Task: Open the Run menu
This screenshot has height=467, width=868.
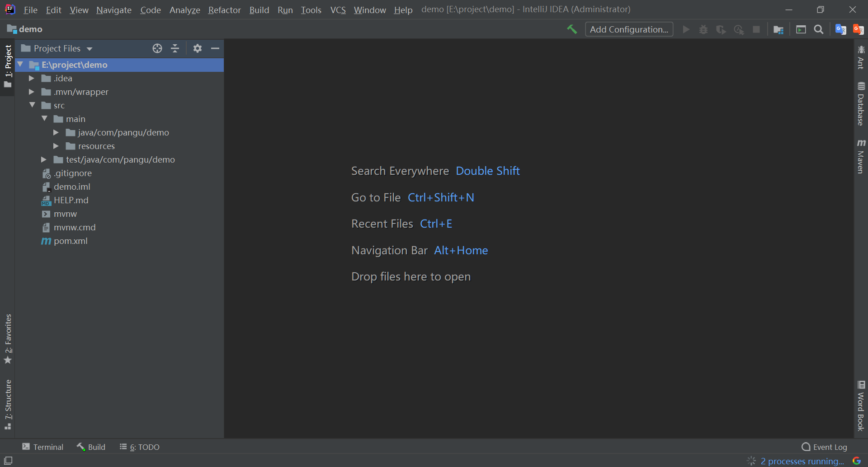Action: 285,9
